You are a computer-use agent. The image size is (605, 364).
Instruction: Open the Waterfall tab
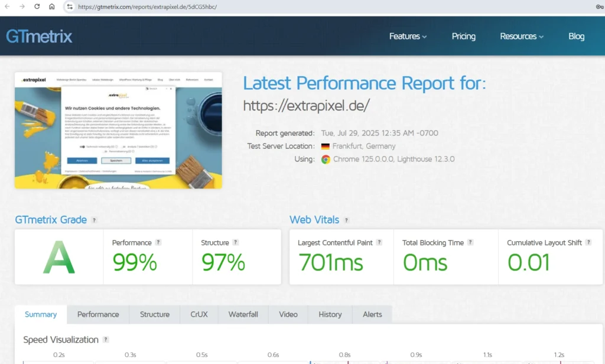tap(243, 314)
